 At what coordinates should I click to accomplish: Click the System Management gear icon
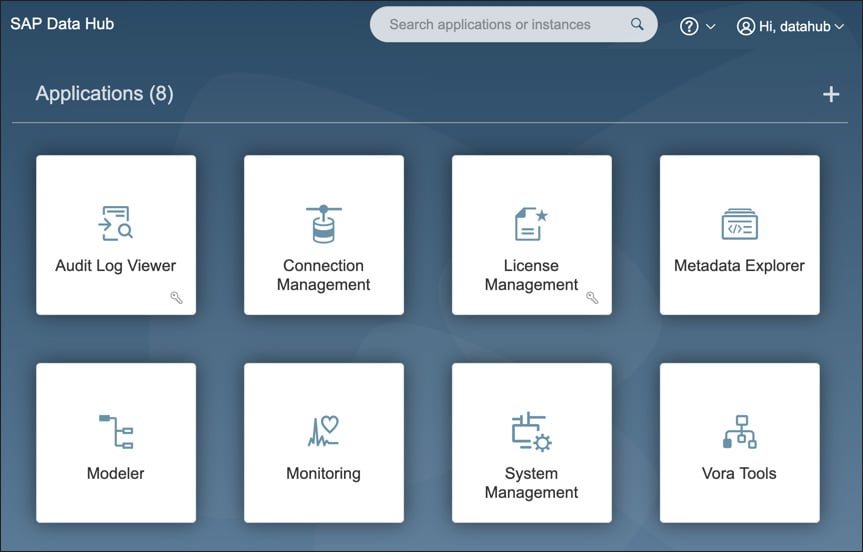point(531,432)
